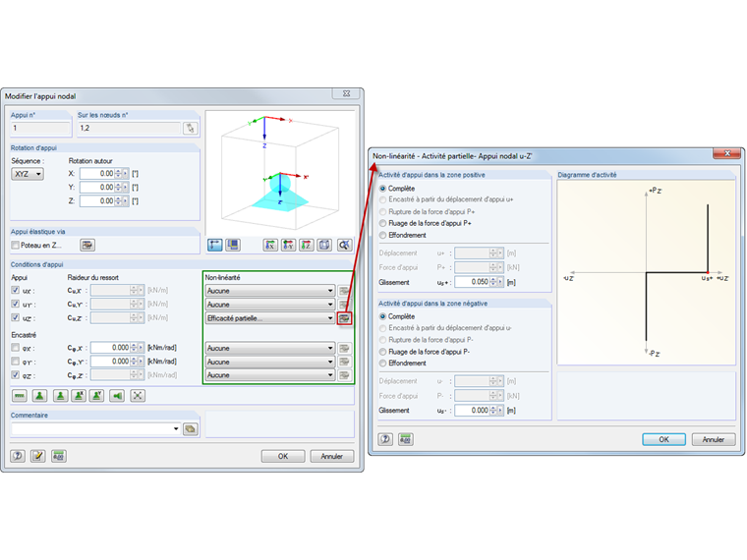747x560 pixels.
Task: Open nonlinearity dropdown for uY' row
Action: [x=270, y=305]
